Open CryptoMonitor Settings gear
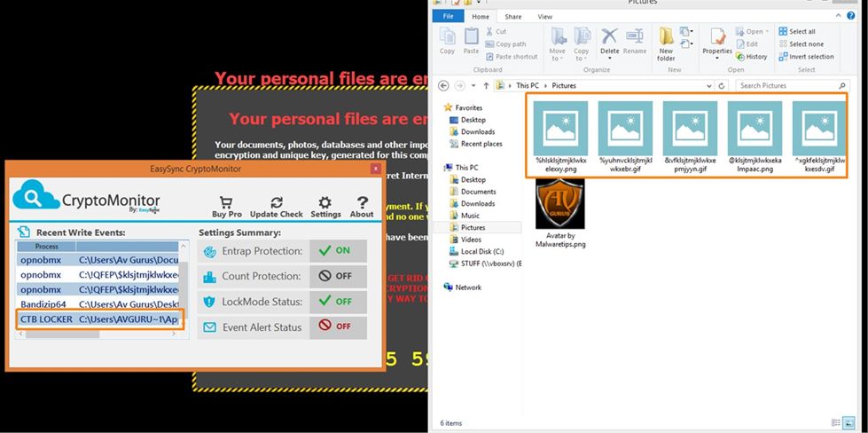This screenshot has width=868, height=433. pyautogui.click(x=325, y=207)
